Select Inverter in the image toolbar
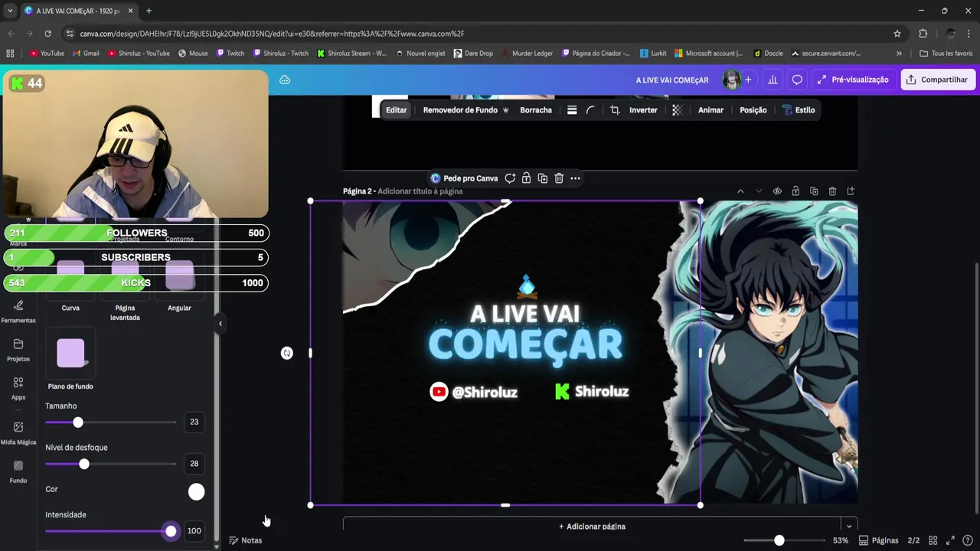The image size is (980, 551). tap(643, 110)
